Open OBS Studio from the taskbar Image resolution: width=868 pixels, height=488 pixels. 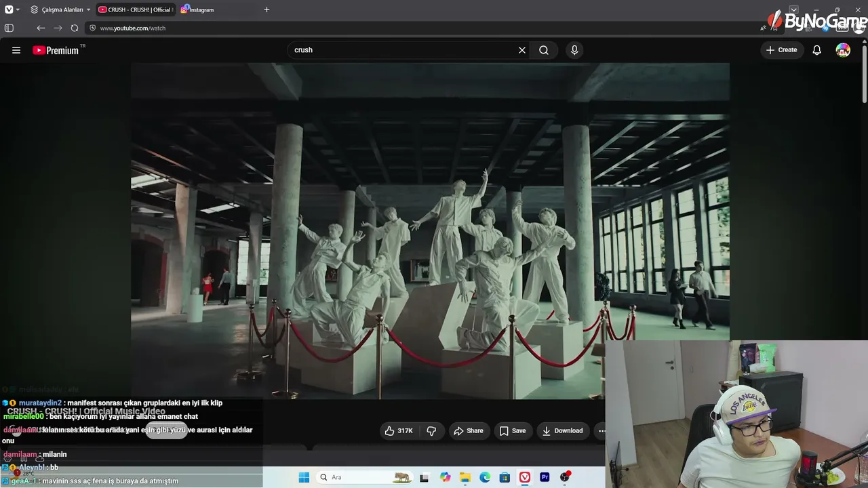[x=565, y=477]
